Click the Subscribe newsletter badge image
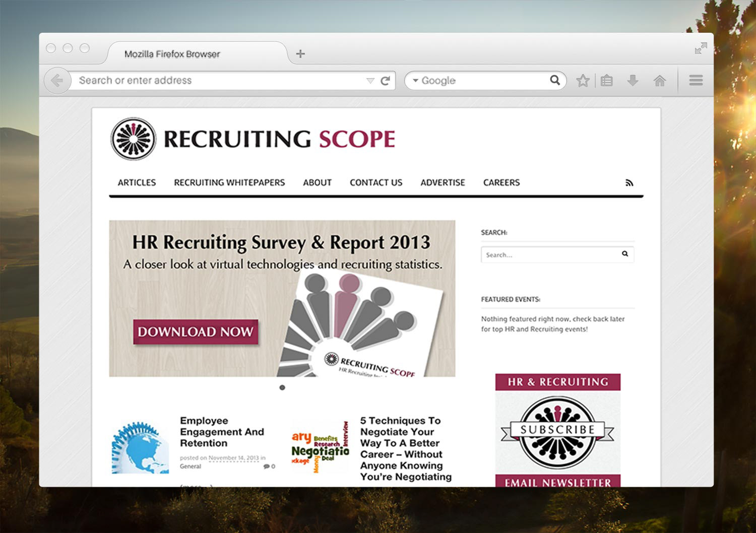Viewport: 756px width, 533px height. 557,431
